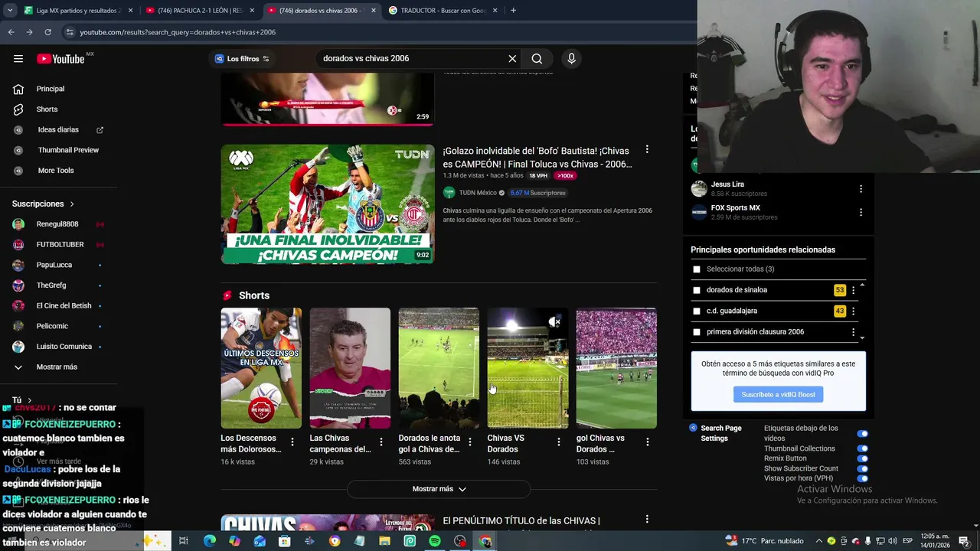Toggle the Remix Button setting

[862, 458]
